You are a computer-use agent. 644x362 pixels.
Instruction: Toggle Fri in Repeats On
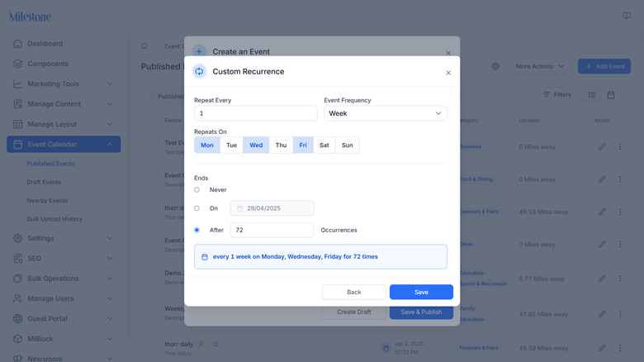[303, 145]
